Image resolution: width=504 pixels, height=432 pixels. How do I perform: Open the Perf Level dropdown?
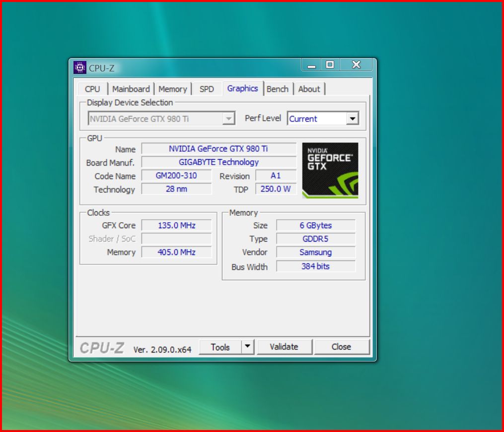click(352, 119)
